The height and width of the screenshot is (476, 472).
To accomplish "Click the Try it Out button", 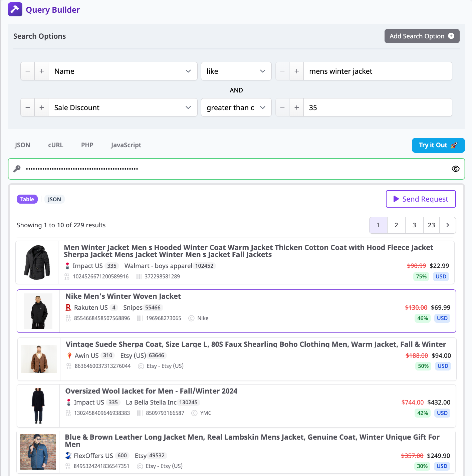I will tap(438, 145).
